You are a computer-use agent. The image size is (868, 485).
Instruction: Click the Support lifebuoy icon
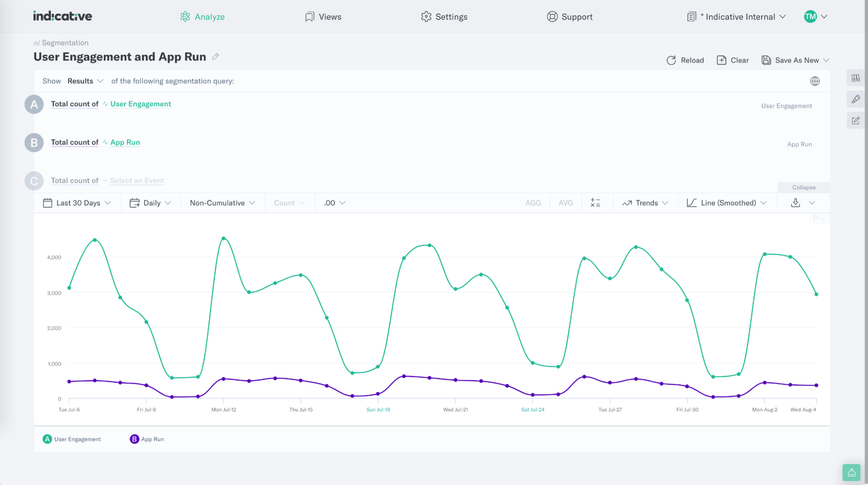(x=552, y=16)
